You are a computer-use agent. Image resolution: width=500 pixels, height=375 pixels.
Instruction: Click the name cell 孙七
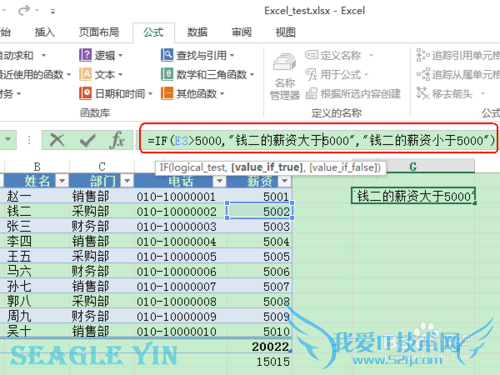[36, 286]
